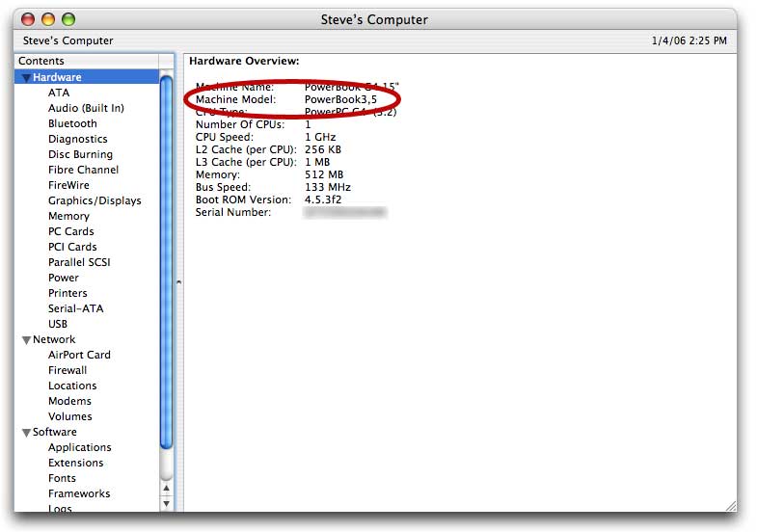Click the sidebar scroll up arrow
757x532 pixels.
(x=166, y=489)
